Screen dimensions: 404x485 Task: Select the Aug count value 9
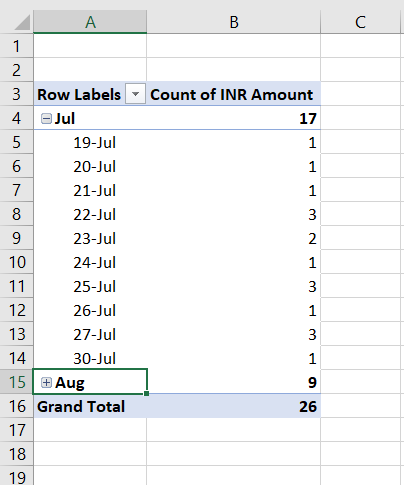click(234, 383)
